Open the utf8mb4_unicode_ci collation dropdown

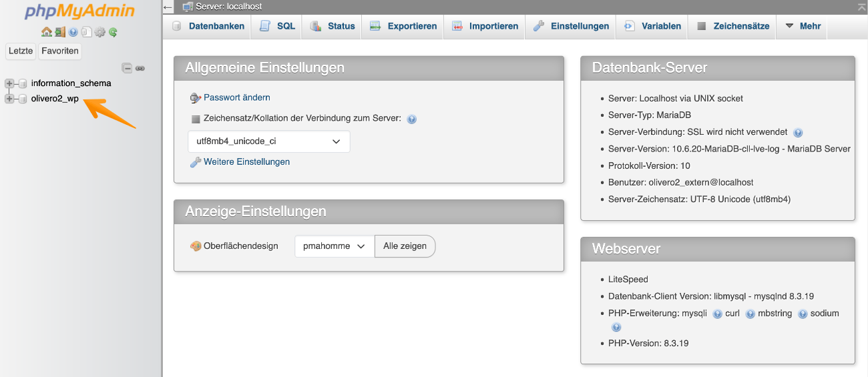point(269,141)
